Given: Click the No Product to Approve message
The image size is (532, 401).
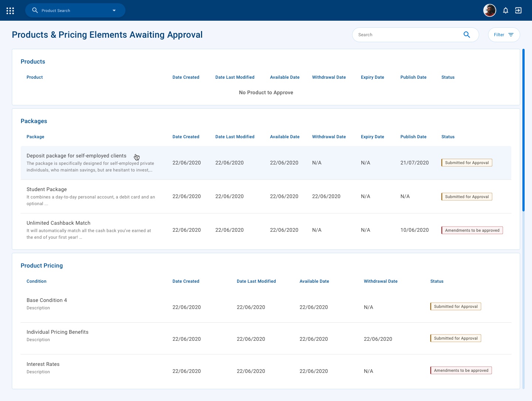Looking at the screenshot, I should (266, 92).
